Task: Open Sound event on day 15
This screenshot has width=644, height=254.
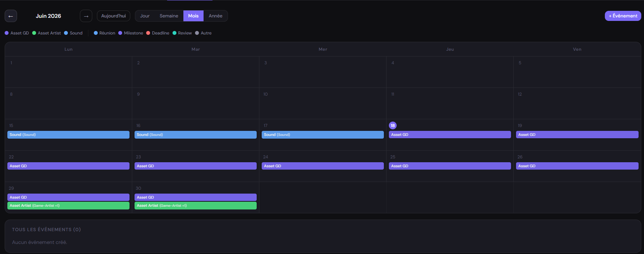Action: tap(68, 135)
